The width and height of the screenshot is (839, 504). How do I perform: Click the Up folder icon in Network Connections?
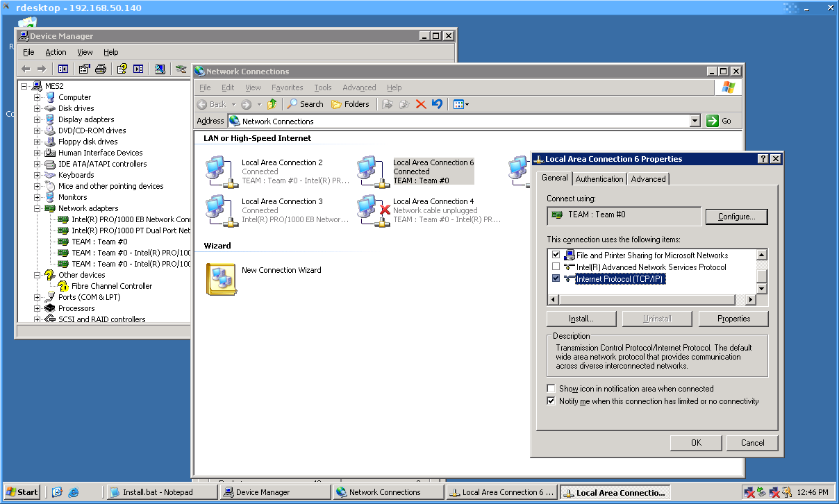point(272,104)
